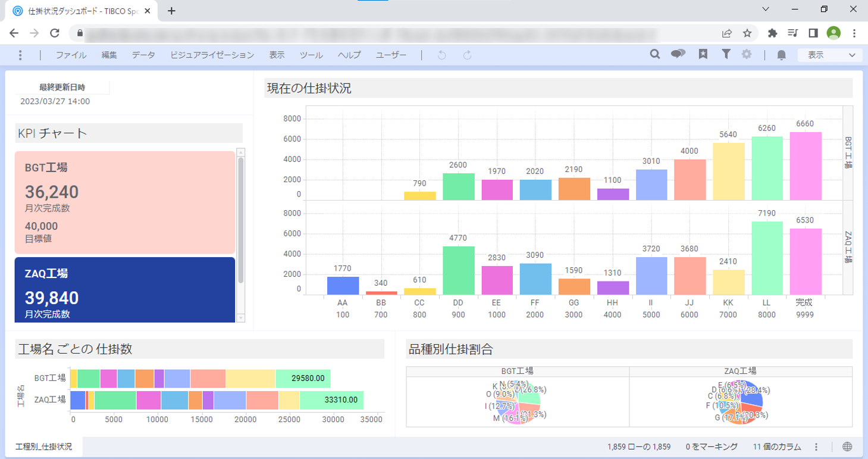Image resolution: width=868 pixels, height=459 pixels.
Task: Click the 340 BB bar in ZAQ chart
Action: pyautogui.click(x=381, y=293)
